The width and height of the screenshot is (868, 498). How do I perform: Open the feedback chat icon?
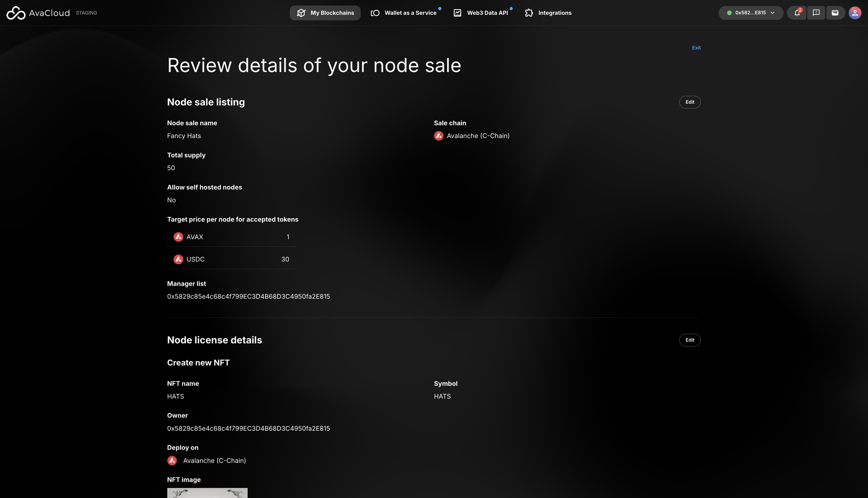click(x=816, y=13)
